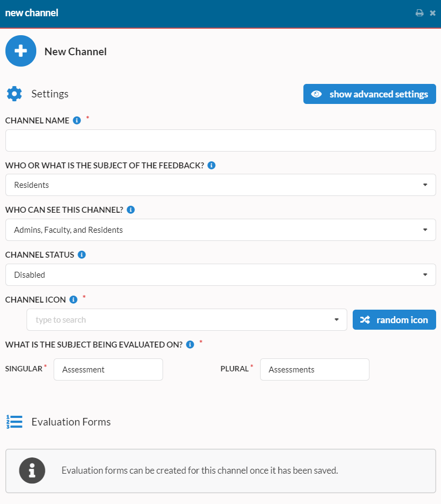Open the Channel Name info tooltip icon
Image resolution: width=441 pixels, height=504 pixels.
[x=77, y=121]
